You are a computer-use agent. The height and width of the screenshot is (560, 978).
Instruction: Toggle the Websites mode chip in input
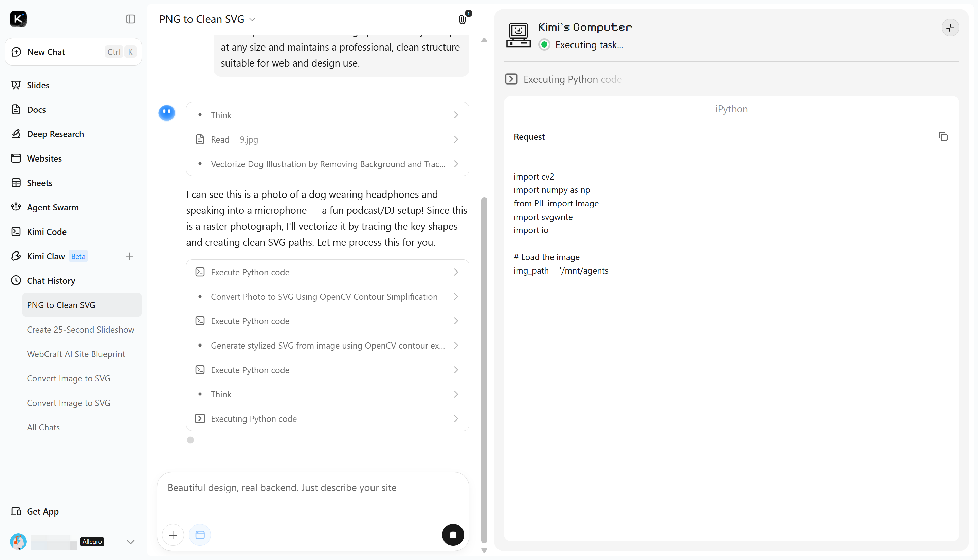[200, 535]
